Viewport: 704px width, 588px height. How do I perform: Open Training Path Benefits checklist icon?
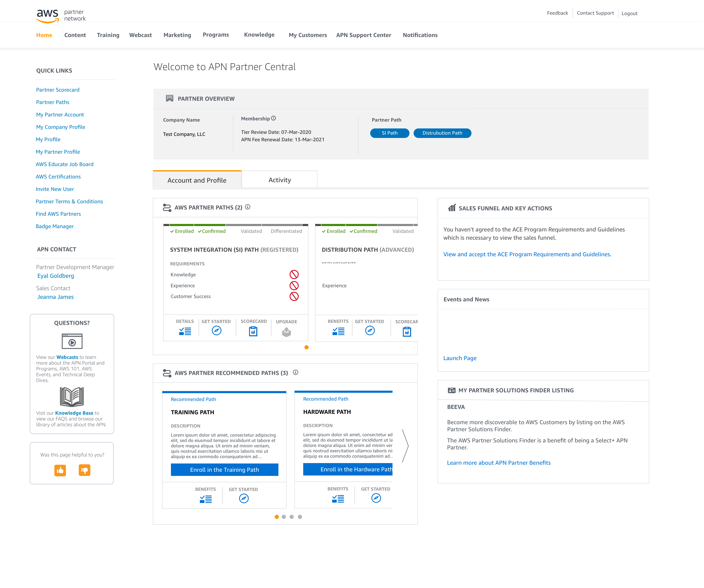click(x=205, y=499)
